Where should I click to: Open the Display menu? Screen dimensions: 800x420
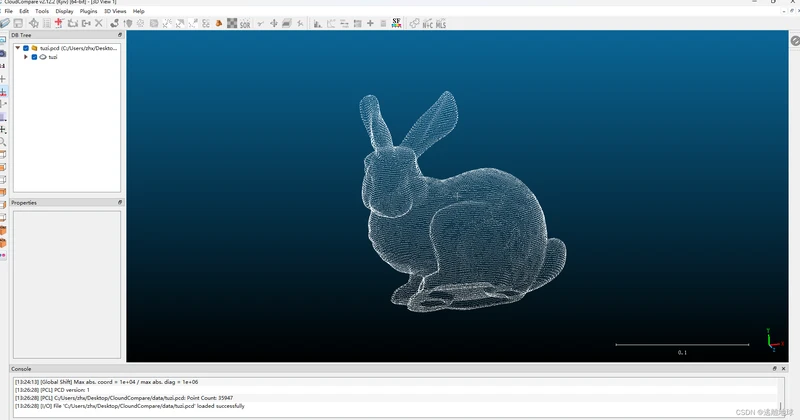coord(64,11)
